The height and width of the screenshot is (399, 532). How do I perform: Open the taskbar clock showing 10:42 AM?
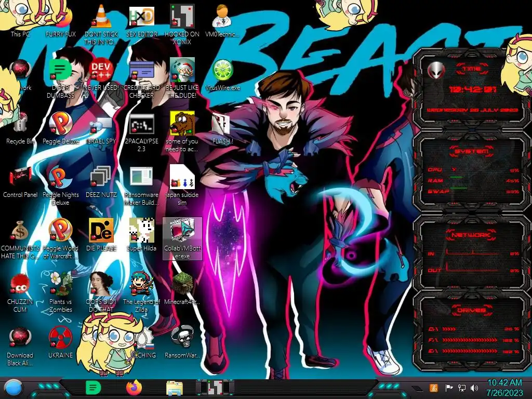(505, 388)
